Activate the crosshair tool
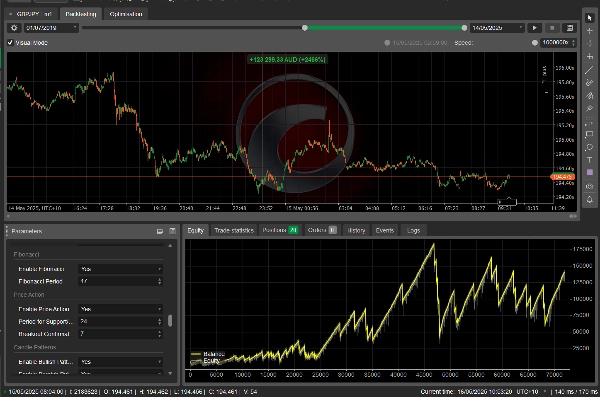 coord(590,31)
